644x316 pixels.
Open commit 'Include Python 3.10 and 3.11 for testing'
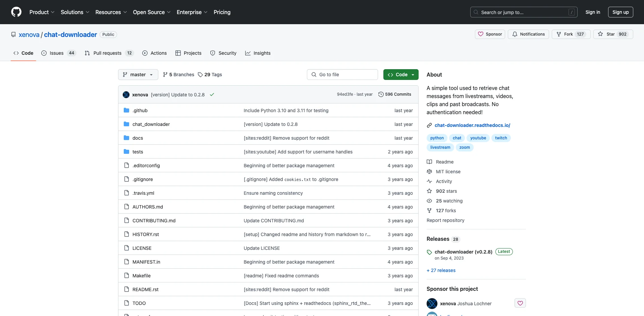(286, 110)
